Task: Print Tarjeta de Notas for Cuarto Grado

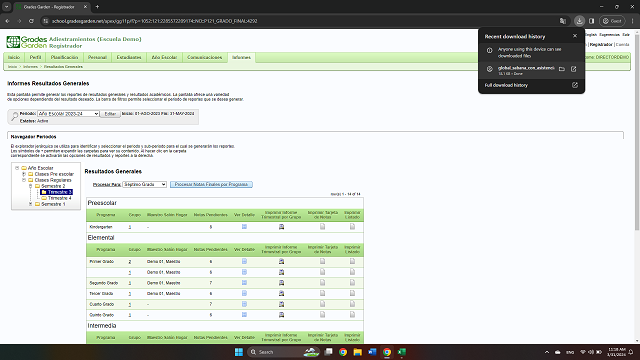Action: (322, 304)
